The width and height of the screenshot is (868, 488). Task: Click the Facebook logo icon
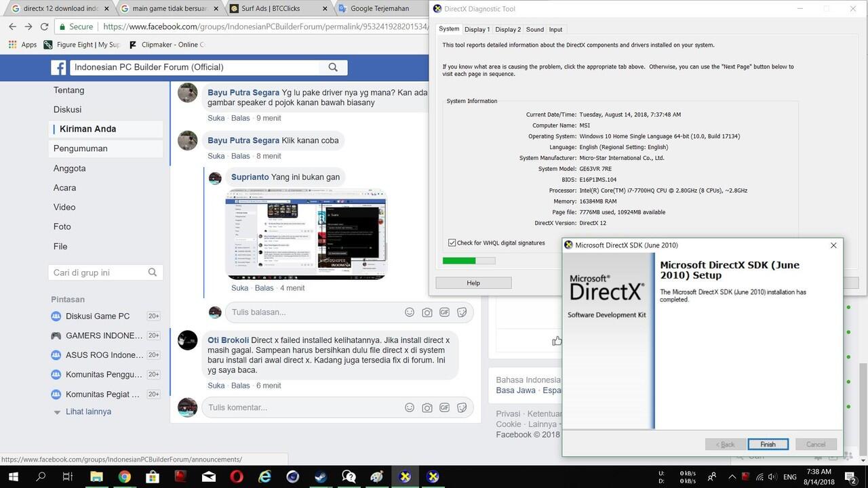[x=59, y=68]
